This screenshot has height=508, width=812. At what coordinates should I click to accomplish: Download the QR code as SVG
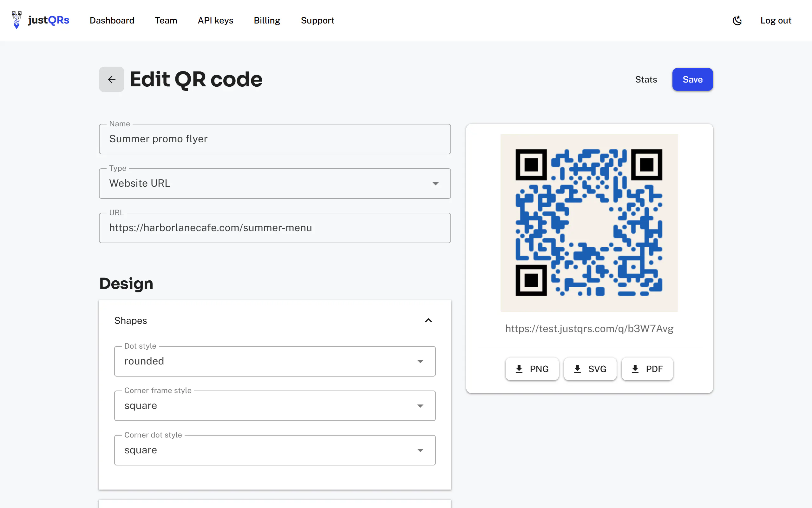point(590,369)
